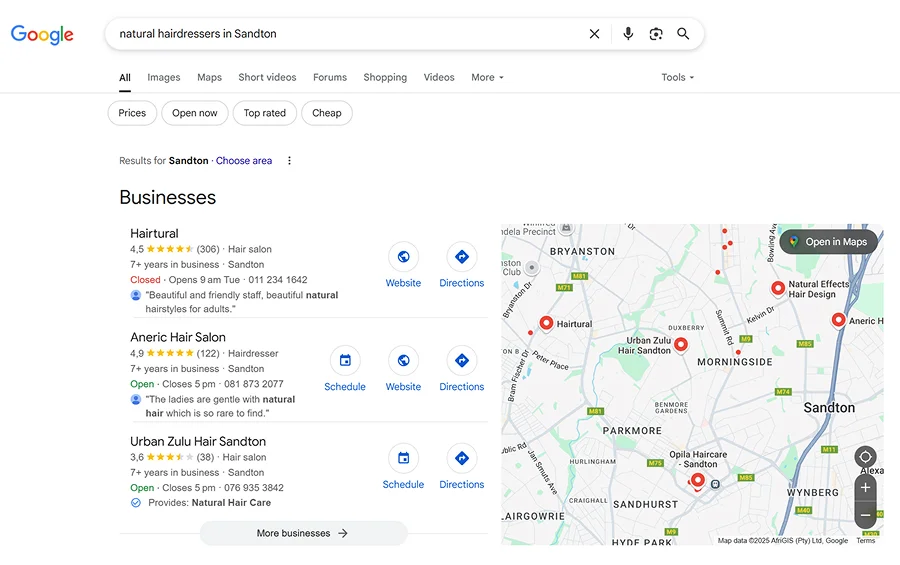900x565 pixels.
Task: Click the magnifying glass search icon
Action: (x=683, y=34)
